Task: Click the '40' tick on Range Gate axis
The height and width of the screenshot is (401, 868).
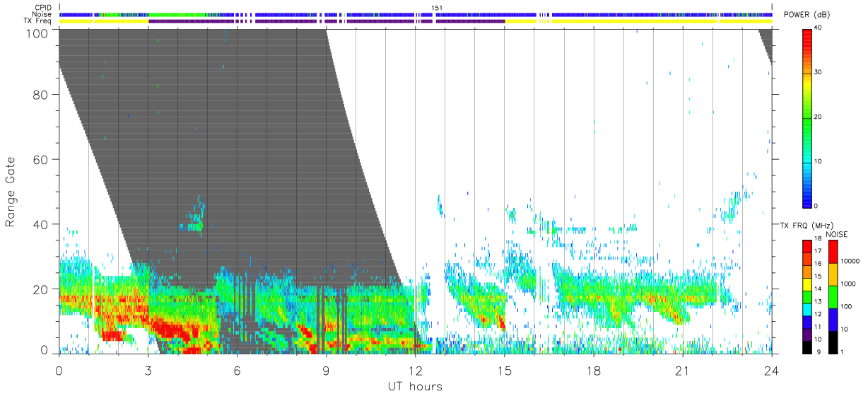Action: pos(41,224)
